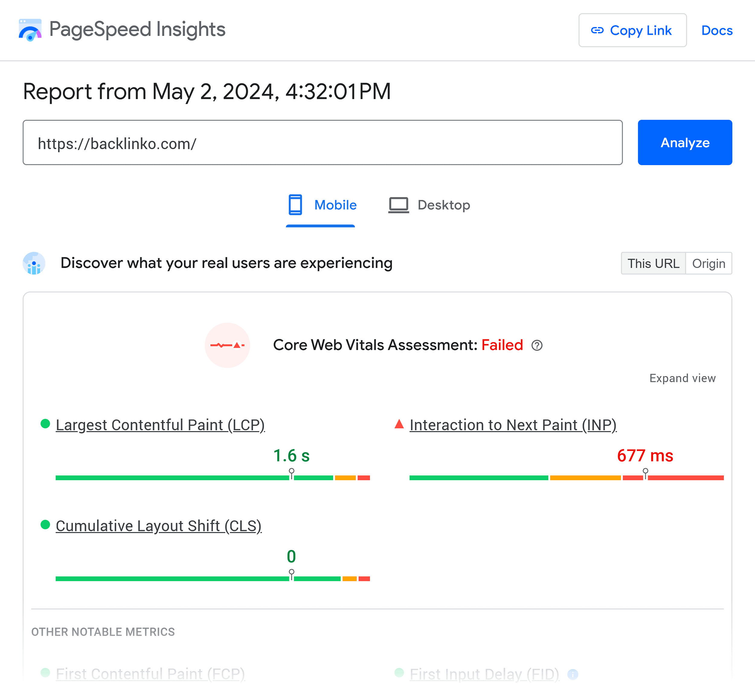Expand view of Core Web Vitals metrics
This screenshot has width=755, height=700.
coord(682,378)
